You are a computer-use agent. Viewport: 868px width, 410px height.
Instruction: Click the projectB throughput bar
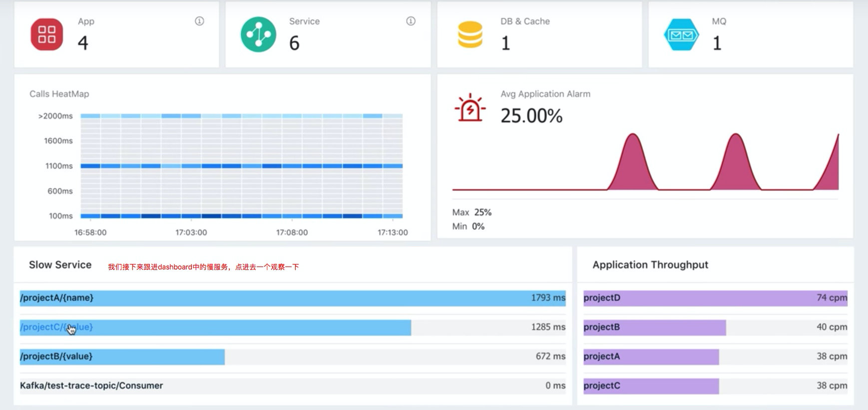(654, 327)
